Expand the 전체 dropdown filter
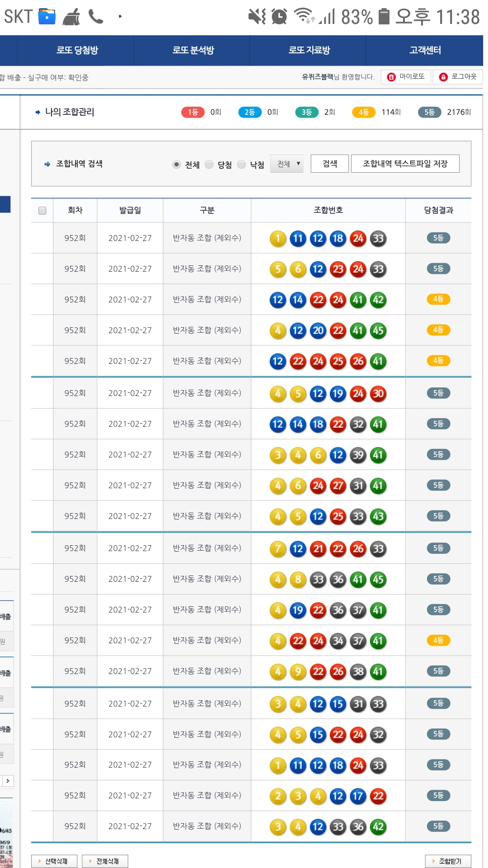 287,164
